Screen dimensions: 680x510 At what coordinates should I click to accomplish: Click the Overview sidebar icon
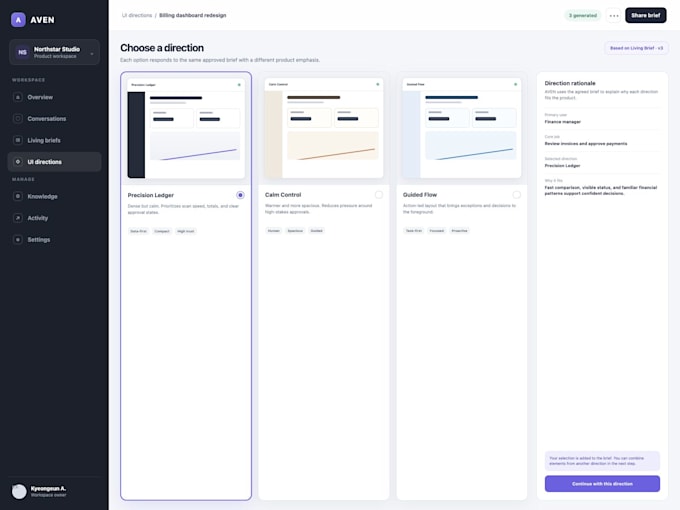pos(18,97)
